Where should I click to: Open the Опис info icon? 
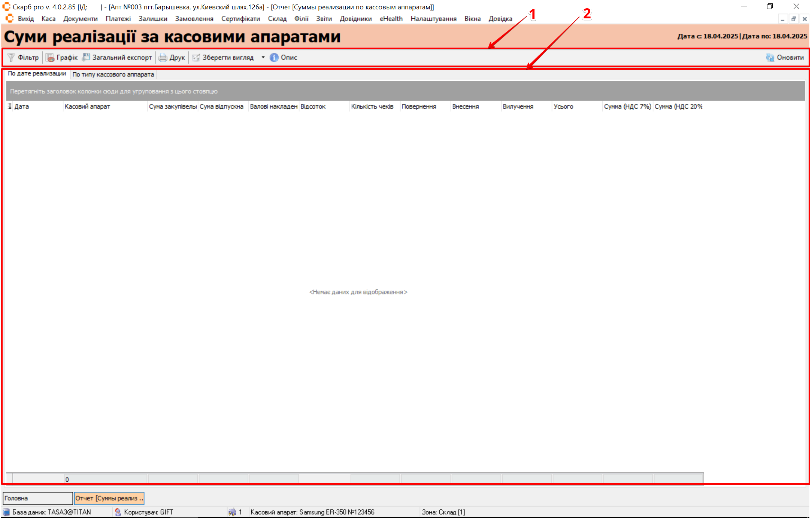[274, 57]
